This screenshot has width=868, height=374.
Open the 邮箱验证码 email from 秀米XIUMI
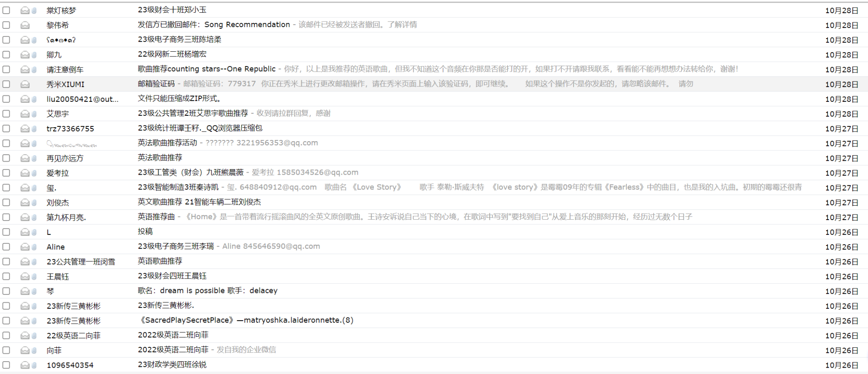(156, 84)
